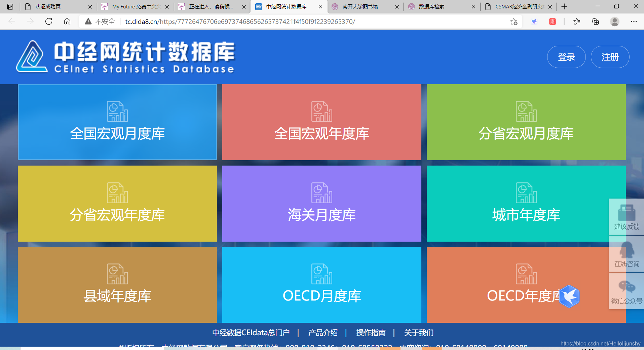Click the CEInet database logo
The width and height of the screenshot is (644, 350).
click(x=125, y=57)
